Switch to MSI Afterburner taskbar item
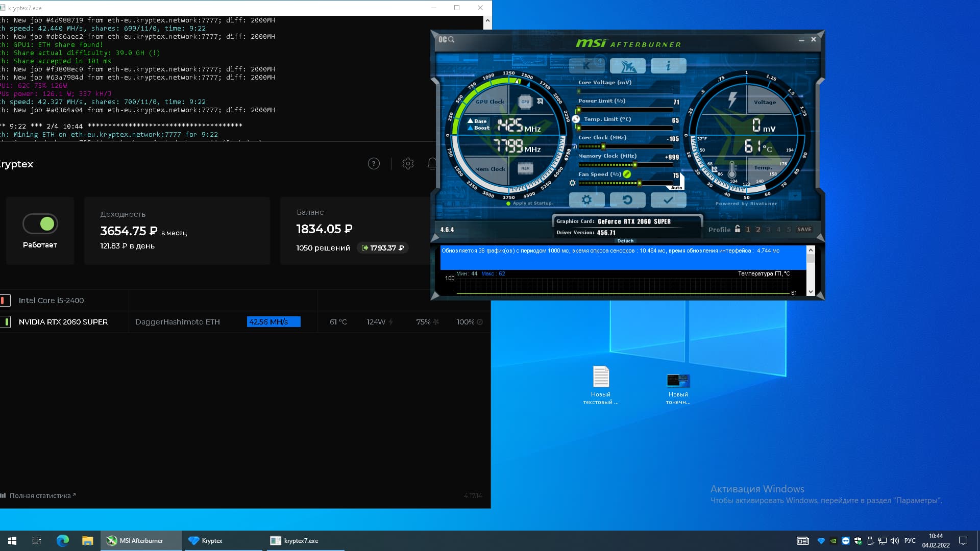Viewport: 980px width, 551px height. click(141, 541)
